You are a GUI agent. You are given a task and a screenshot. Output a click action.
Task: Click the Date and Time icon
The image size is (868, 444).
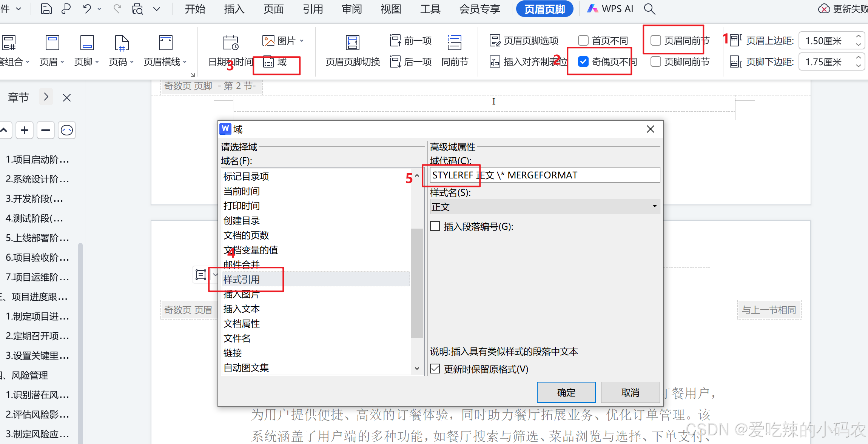[x=230, y=43]
